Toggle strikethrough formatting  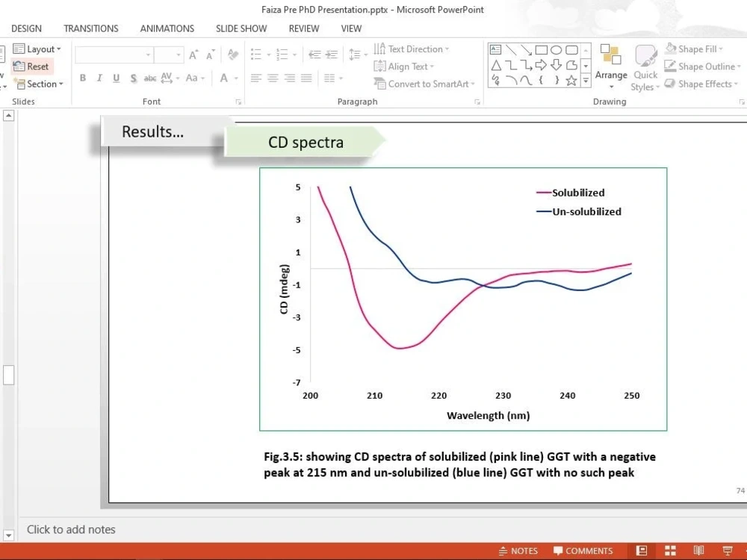point(150,78)
